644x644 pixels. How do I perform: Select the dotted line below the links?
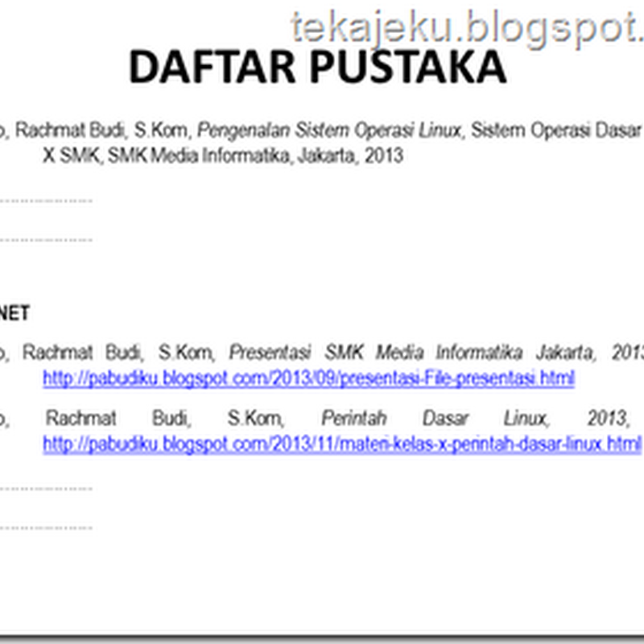(48, 486)
